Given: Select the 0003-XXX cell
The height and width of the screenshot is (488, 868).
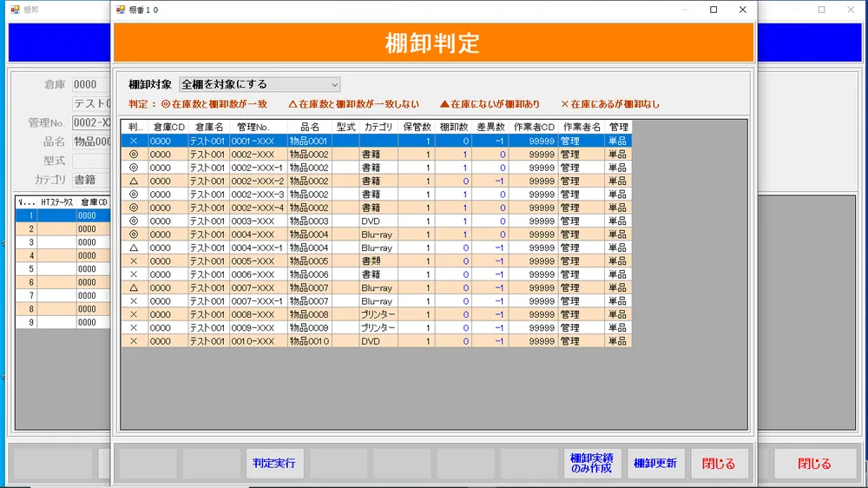Looking at the screenshot, I should pos(259,221).
